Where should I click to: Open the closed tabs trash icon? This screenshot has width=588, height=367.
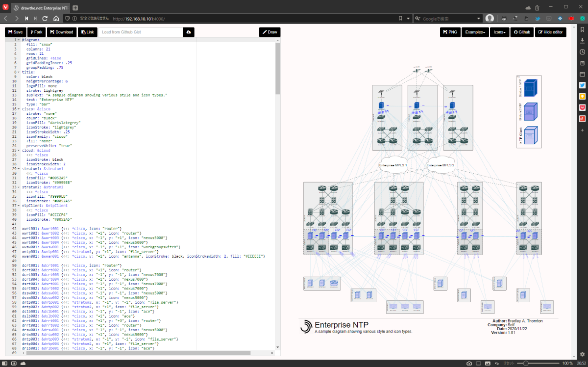(537, 8)
